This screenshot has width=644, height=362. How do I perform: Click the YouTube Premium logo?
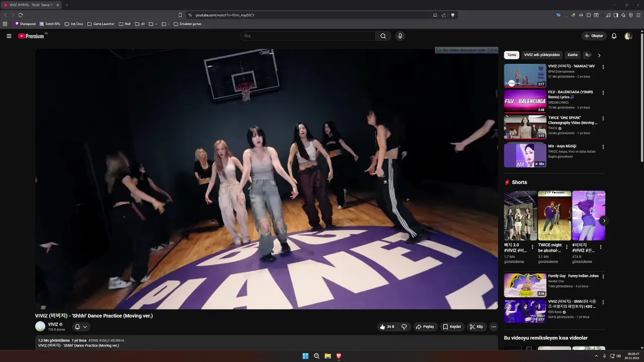pos(31,36)
